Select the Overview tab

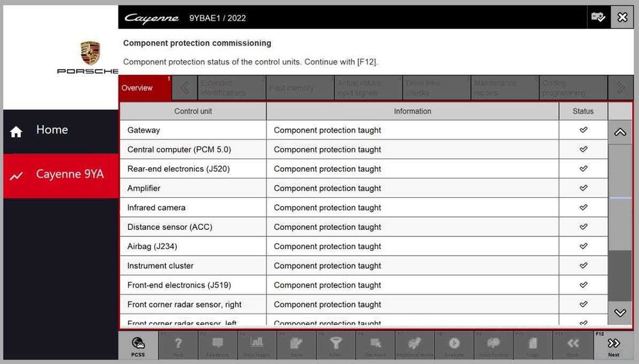point(145,87)
